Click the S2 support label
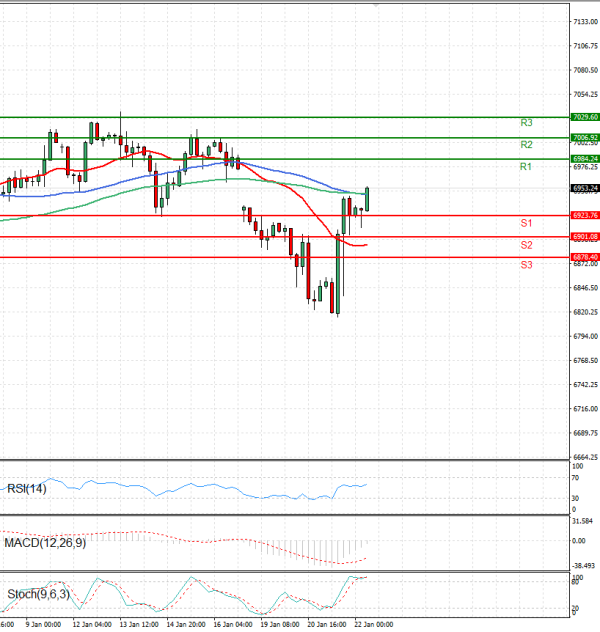The height and width of the screenshot is (632, 600). [x=525, y=244]
